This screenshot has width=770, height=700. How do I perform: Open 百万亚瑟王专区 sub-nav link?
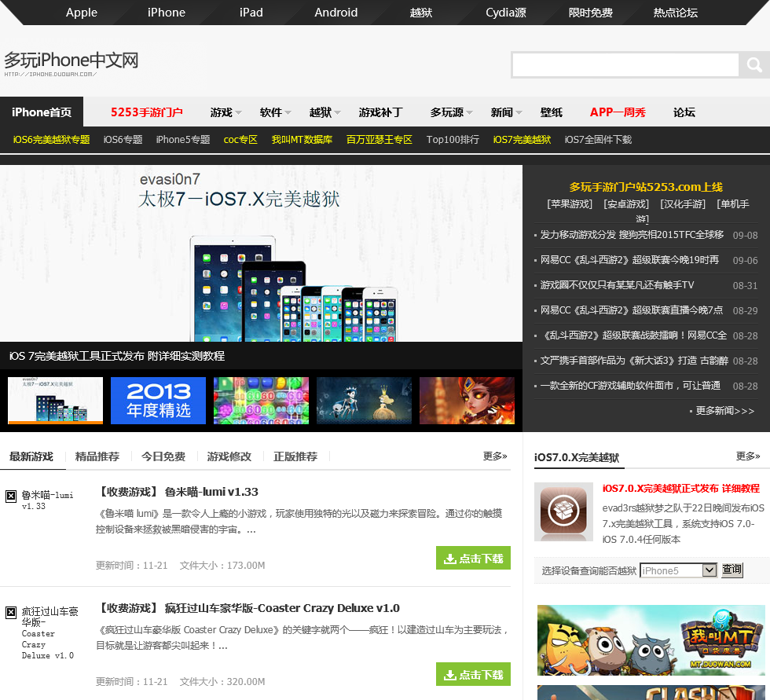[x=379, y=139]
